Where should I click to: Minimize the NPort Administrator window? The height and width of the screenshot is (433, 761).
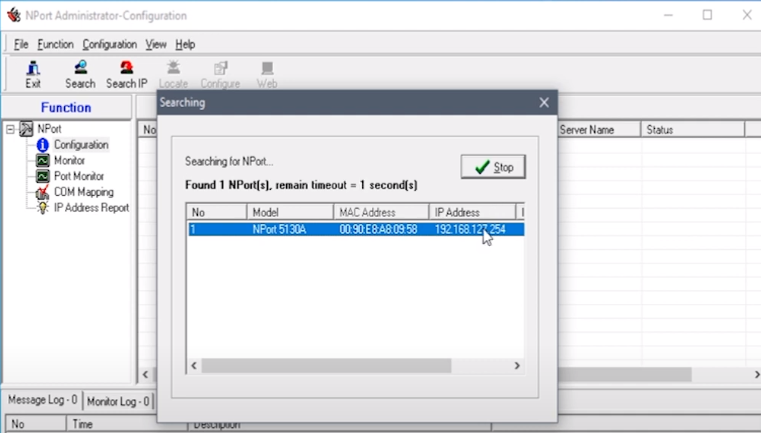coord(668,15)
